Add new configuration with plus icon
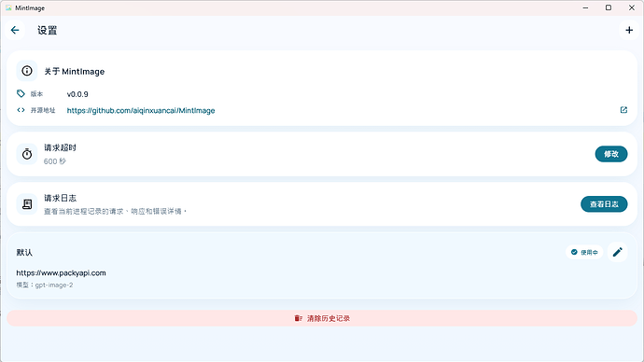This screenshot has height=362, width=644. 629,30
